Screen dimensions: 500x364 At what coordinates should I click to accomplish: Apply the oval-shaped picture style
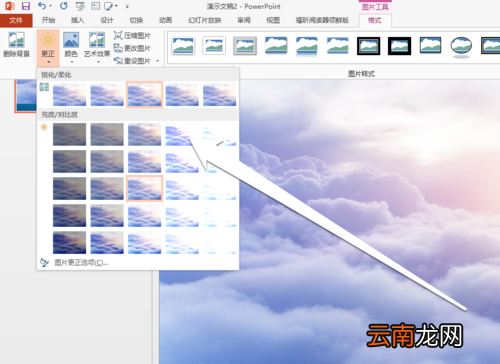(461, 46)
